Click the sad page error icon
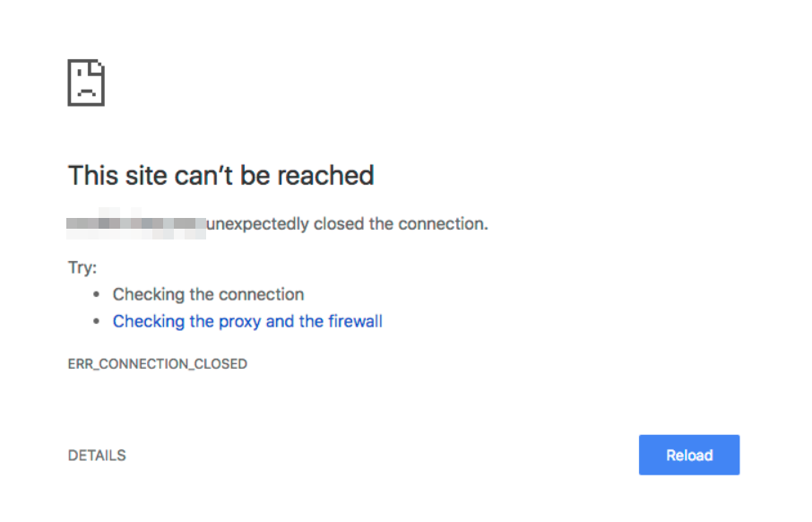The height and width of the screenshot is (522, 812). coord(86,83)
